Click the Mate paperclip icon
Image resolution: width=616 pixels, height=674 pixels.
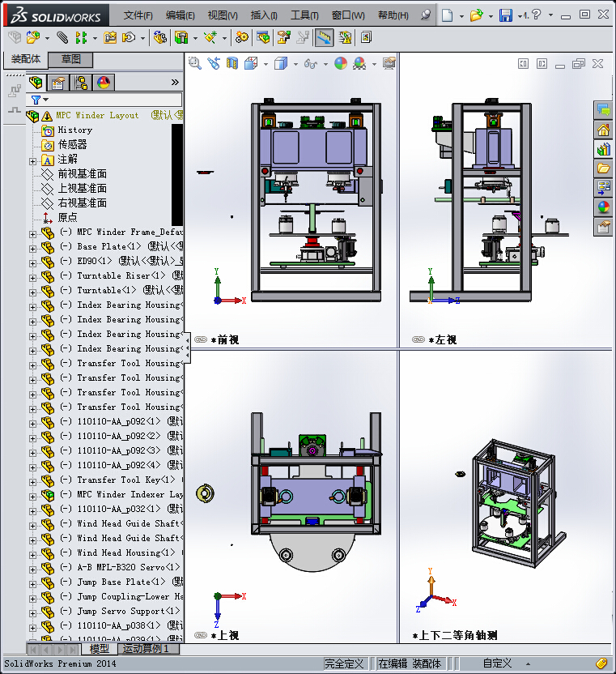pos(62,38)
